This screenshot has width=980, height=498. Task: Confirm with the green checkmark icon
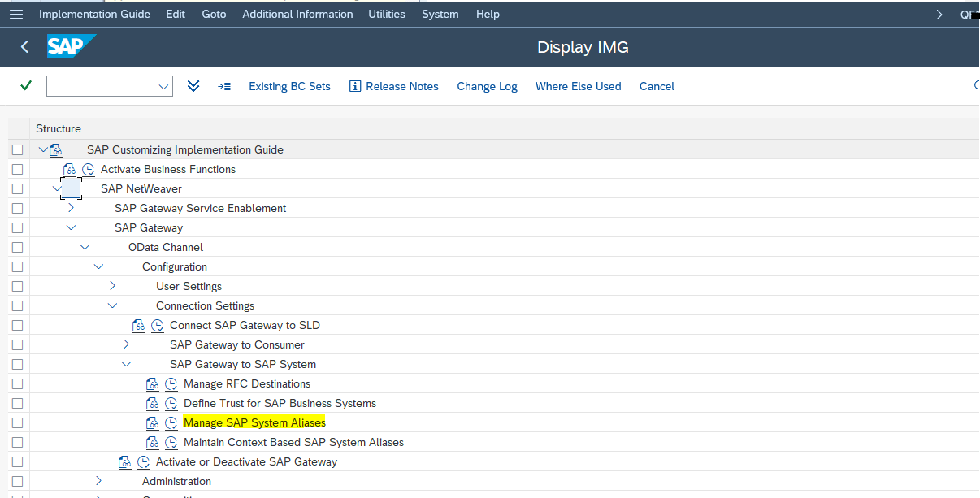point(26,86)
